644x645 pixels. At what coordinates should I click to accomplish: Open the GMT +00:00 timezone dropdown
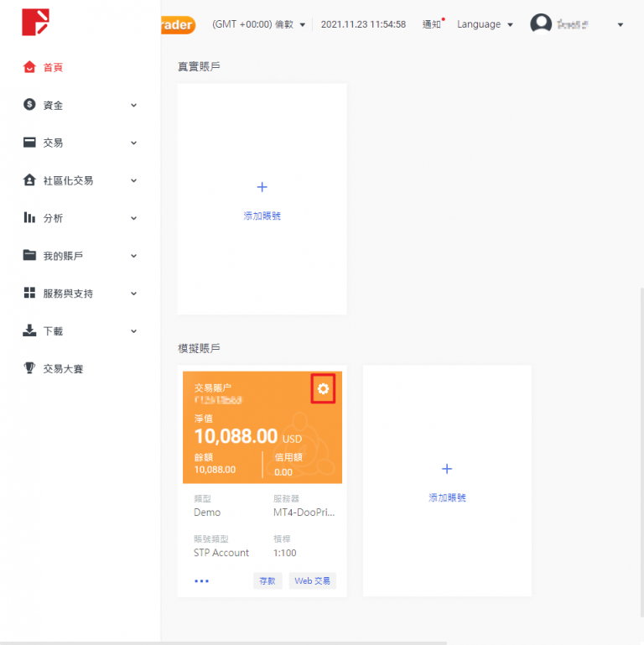point(258,24)
